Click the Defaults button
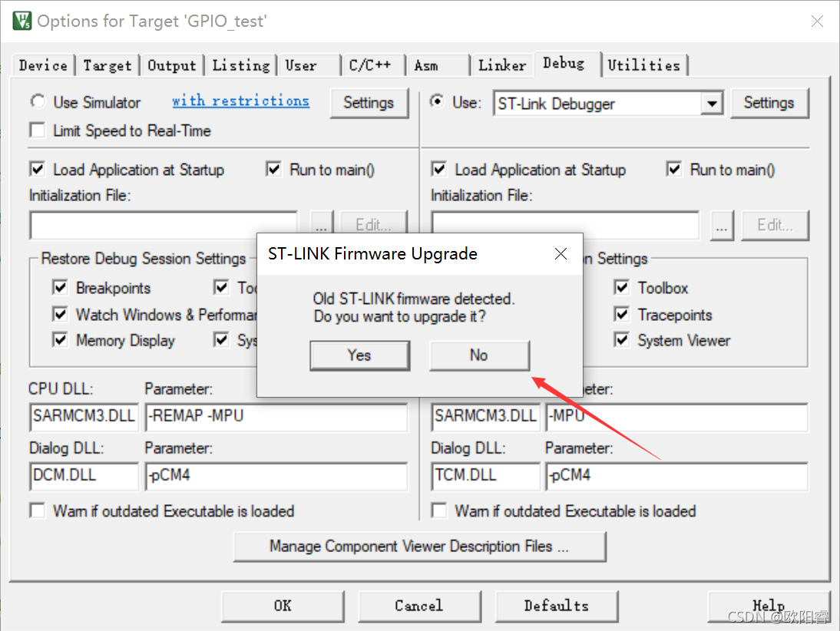The image size is (840, 631). tap(557, 606)
